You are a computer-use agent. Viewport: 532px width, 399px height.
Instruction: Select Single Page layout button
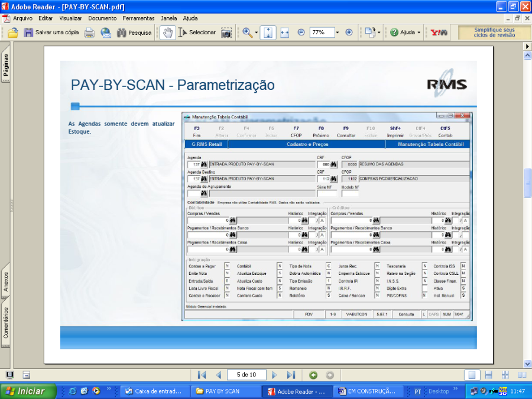(x=472, y=375)
